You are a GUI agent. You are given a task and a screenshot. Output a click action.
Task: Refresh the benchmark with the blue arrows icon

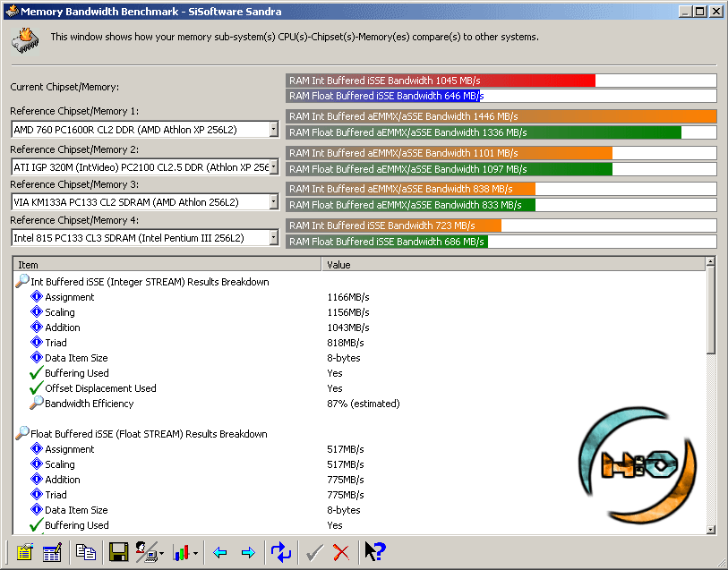(x=281, y=552)
